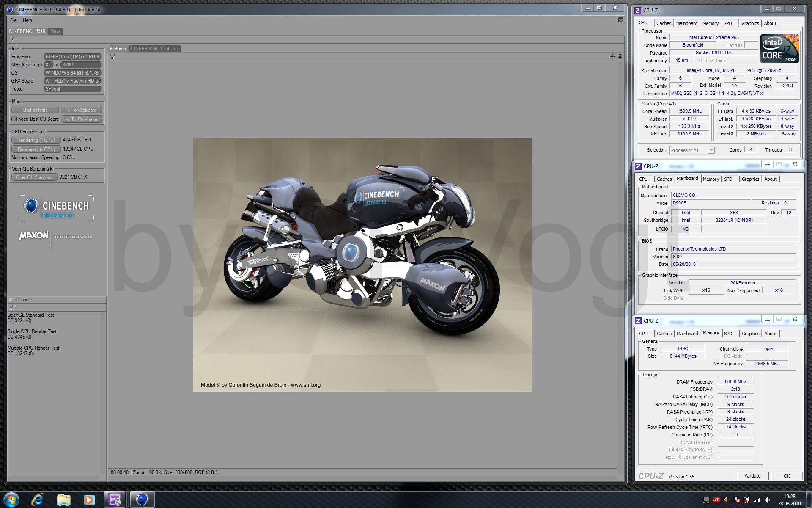Click Start all tests button
The image size is (812, 508).
click(x=35, y=110)
